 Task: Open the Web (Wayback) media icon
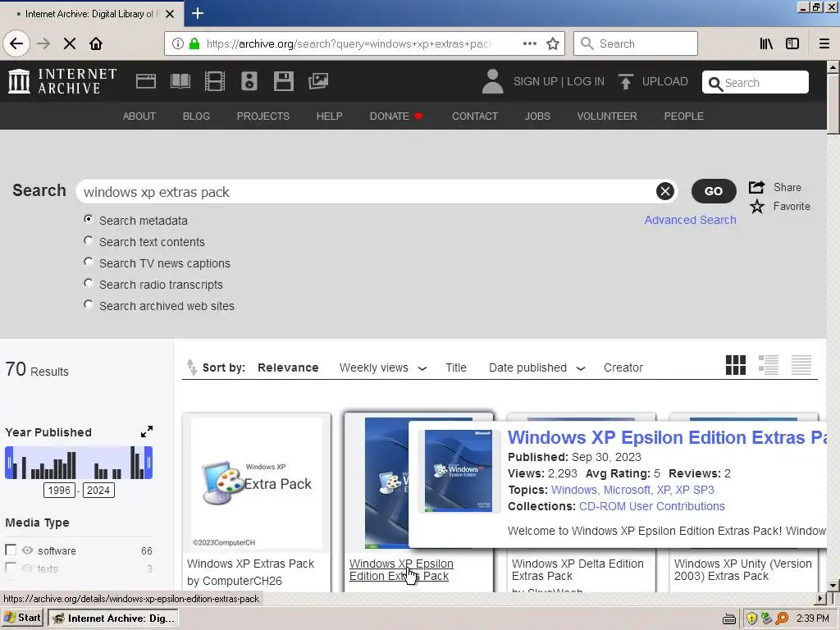tap(146, 81)
